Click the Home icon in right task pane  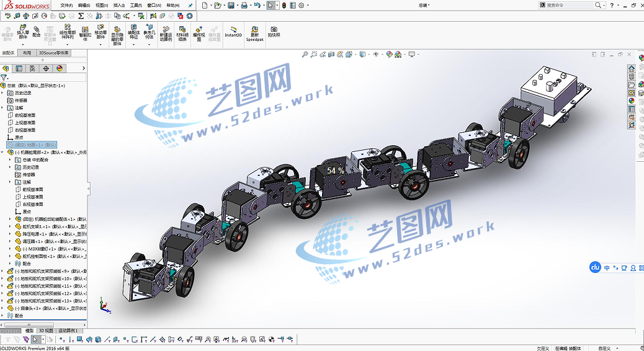(632, 68)
